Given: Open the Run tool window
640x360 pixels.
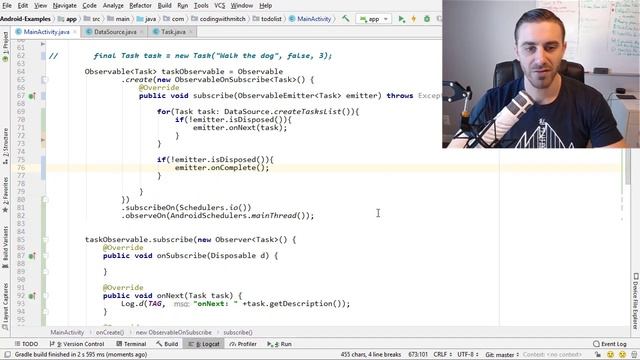Looking at the screenshot, I should [x=280, y=344].
